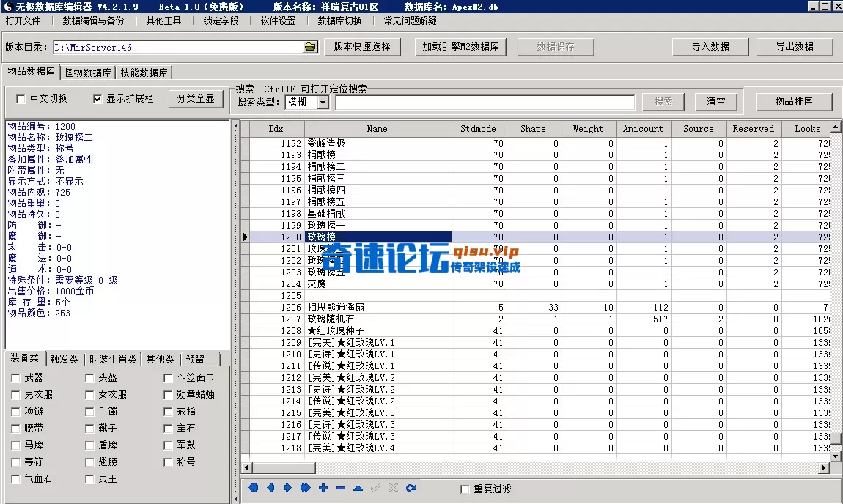Uncheck 显示扩展栏 checkbox

[97, 99]
